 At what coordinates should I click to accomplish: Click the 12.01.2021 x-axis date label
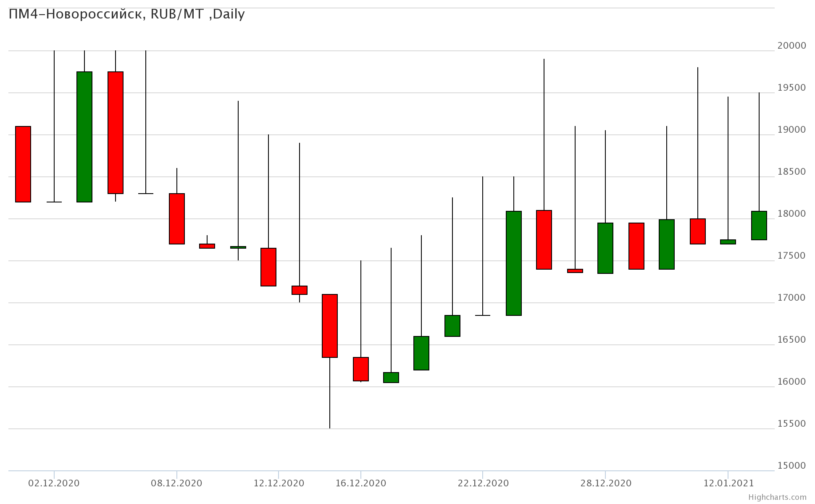tap(729, 483)
